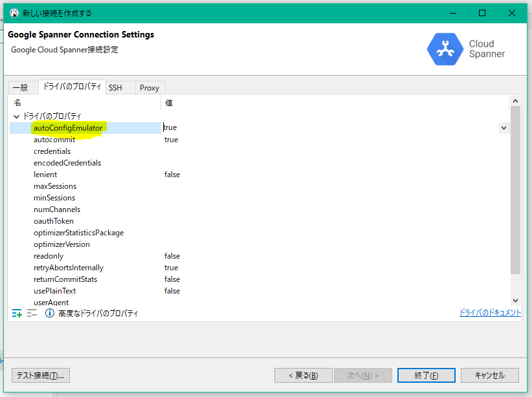
Task: Select the retryAbortsInternally property
Action: coord(69,268)
